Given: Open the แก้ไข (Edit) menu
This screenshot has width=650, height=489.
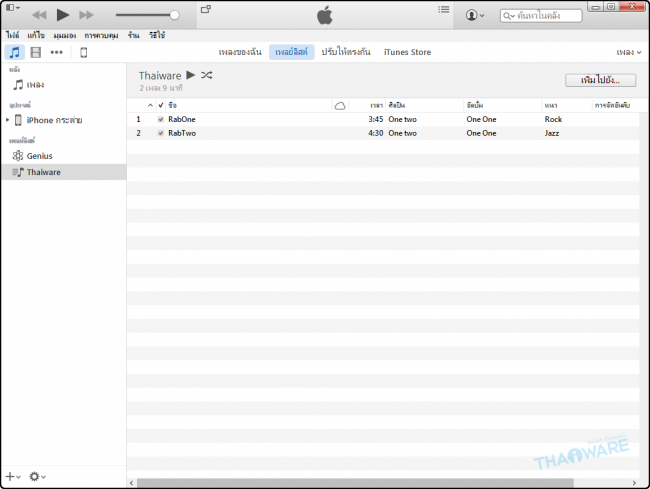Looking at the screenshot, I should point(36,35).
